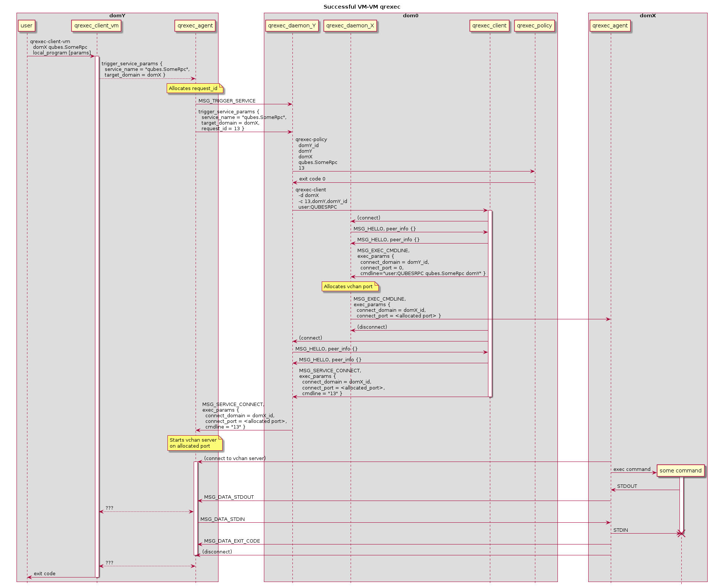Screen dimensions: 711x588
Task: Click the 'Allocates request_id' yellow note
Action: [194, 89]
